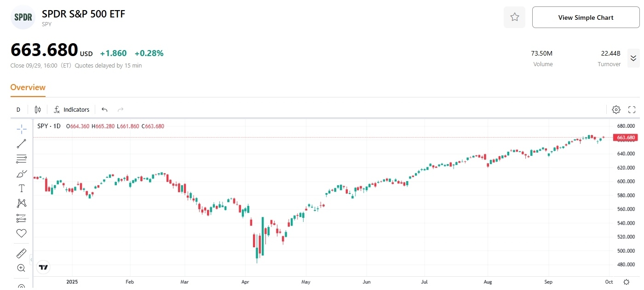The width and height of the screenshot is (644, 290).
Task: Activate the text annotation tool
Action: point(21,188)
